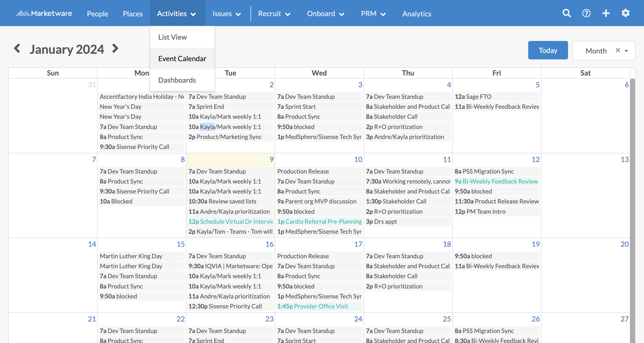This screenshot has width=644, height=343.
Task: Expand the Onboard menu
Action: point(325,14)
